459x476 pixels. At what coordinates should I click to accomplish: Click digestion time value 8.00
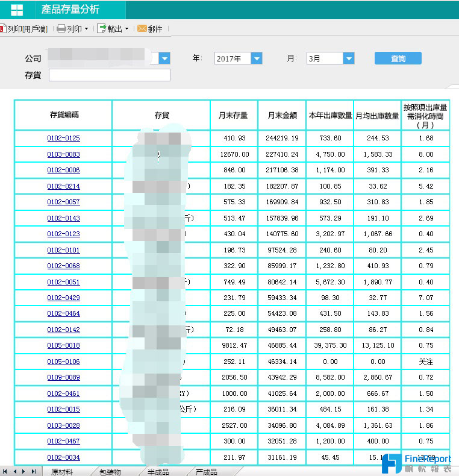pyautogui.click(x=426, y=154)
